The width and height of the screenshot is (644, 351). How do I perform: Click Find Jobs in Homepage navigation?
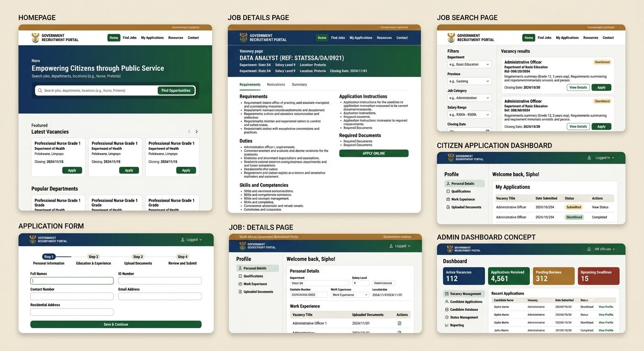click(x=129, y=38)
